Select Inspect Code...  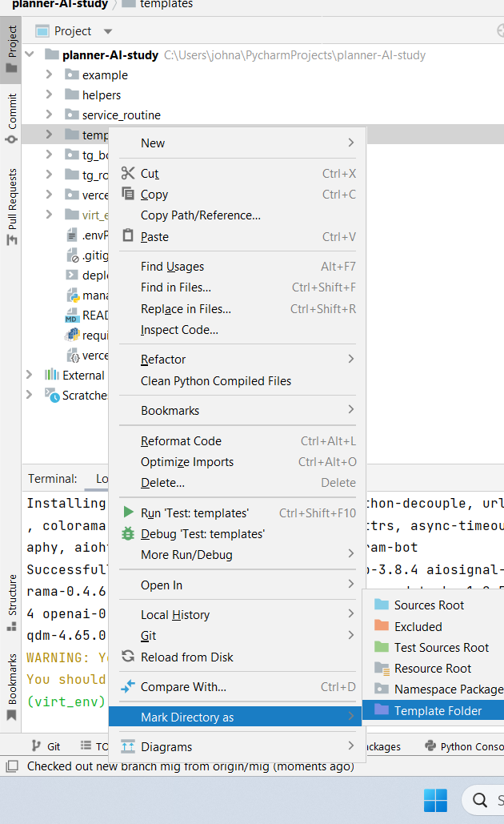pos(238,330)
